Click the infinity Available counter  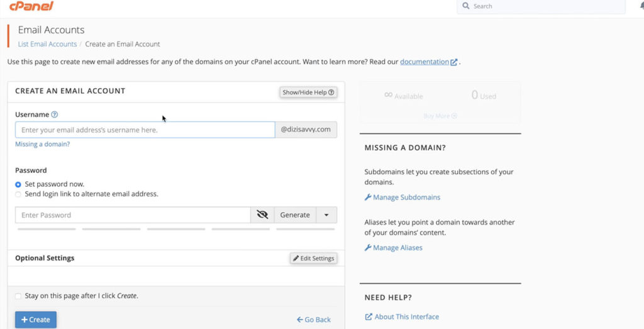point(403,95)
